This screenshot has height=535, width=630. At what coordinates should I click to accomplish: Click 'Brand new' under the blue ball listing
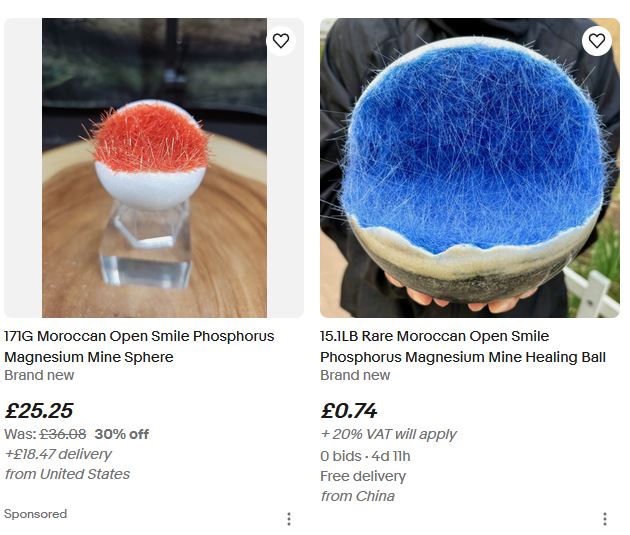[x=355, y=375]
